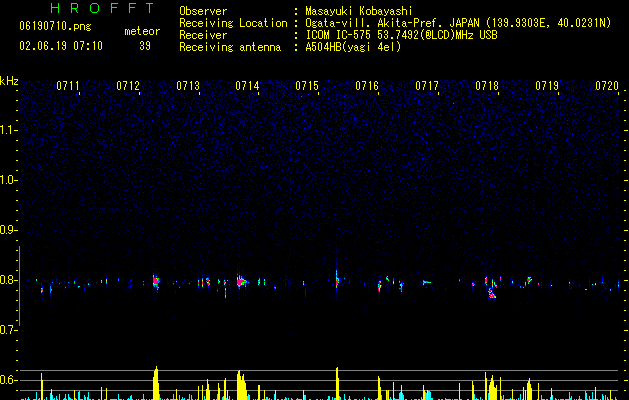Click the Receiving antenna label
Image resolution: width=629 pixels, height=400 pixels.
click(x=230, y=47)
